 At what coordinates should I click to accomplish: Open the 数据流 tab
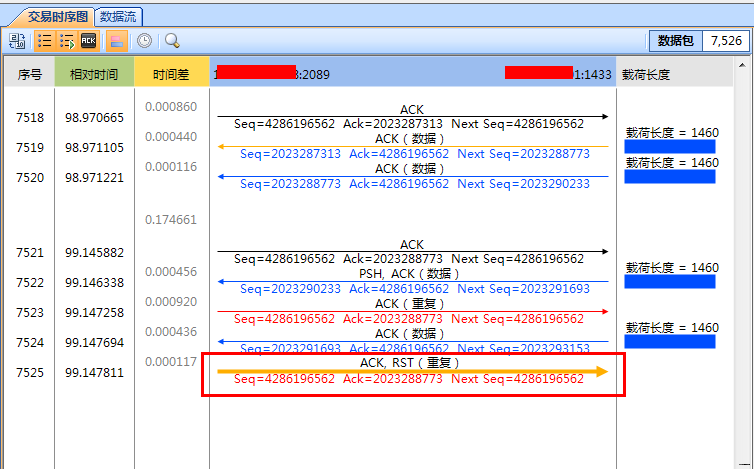click(x=119, y=17)
